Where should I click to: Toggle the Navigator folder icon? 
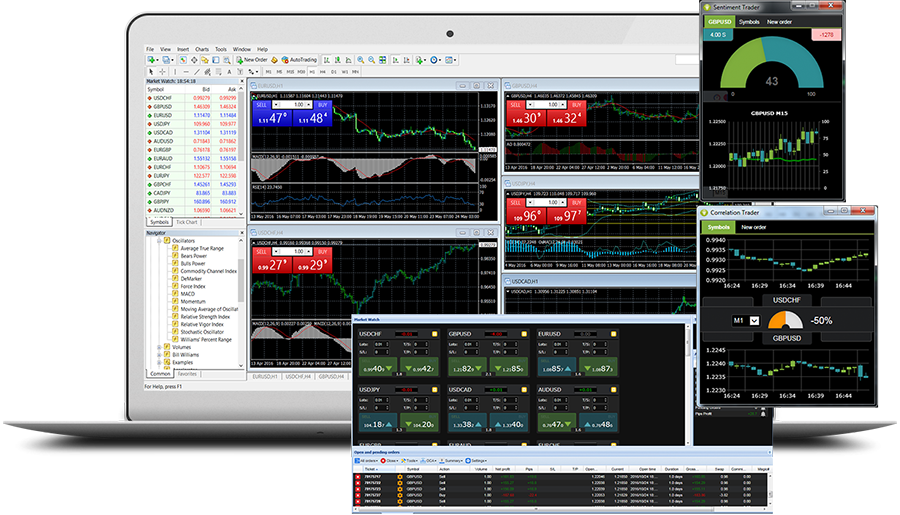pyautogui.click(x=205, y=60)
